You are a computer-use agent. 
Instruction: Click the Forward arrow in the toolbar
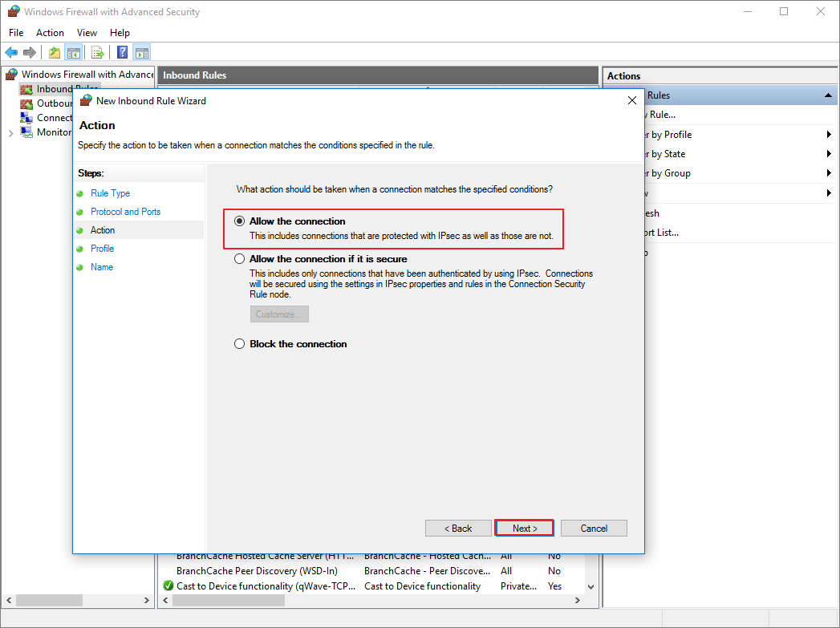(30, 52)
